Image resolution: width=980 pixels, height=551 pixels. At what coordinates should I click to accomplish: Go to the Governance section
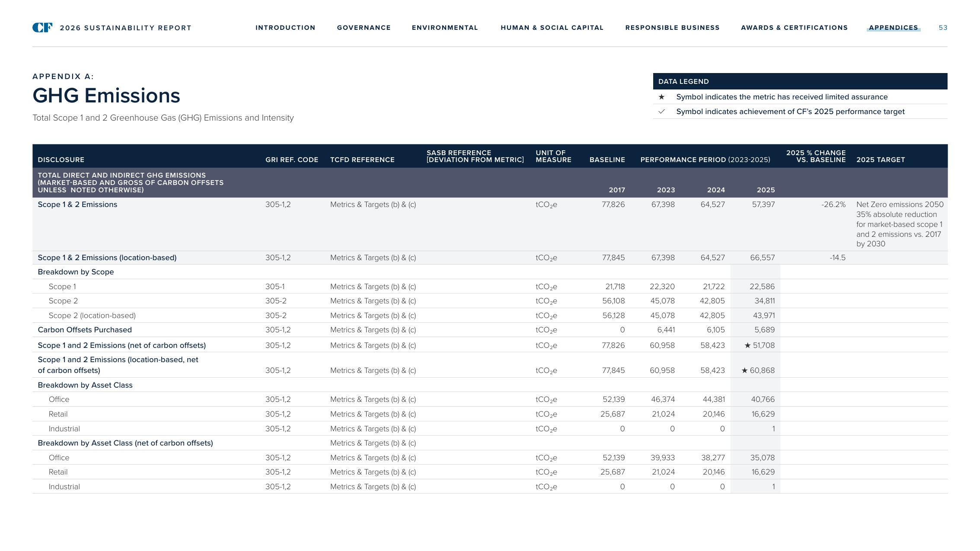coord(364,28)
